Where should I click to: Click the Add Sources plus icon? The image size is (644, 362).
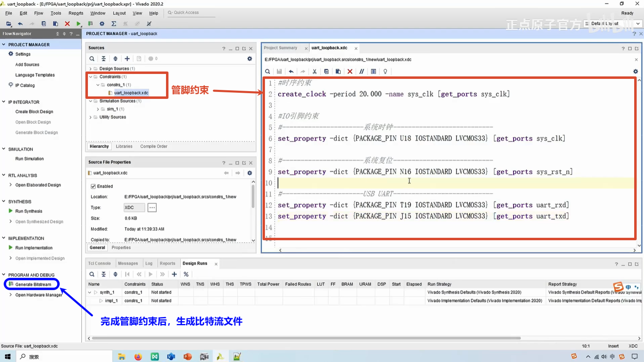coord(127,59)
